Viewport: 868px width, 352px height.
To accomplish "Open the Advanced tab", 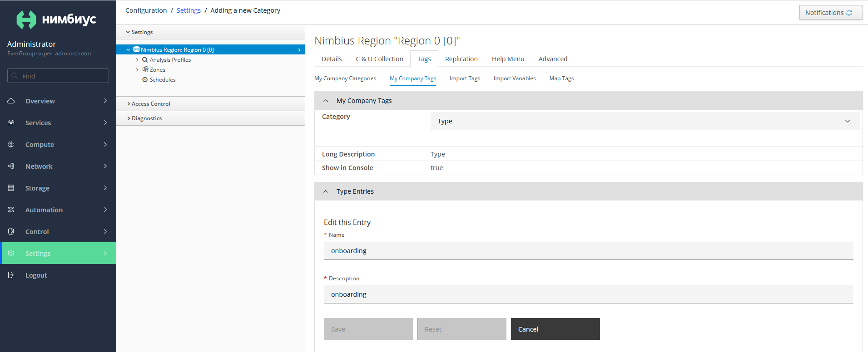I will [x=553, y=59].
